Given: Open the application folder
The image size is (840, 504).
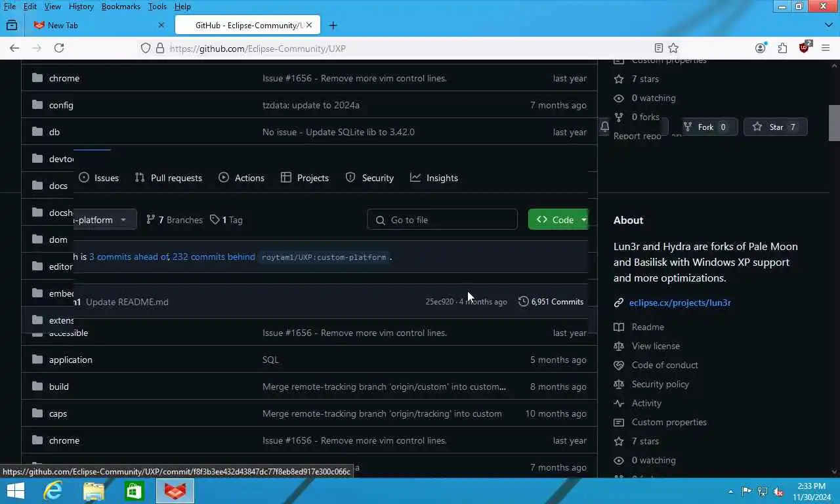Looking at the screenshot, I should coord(70,360).
